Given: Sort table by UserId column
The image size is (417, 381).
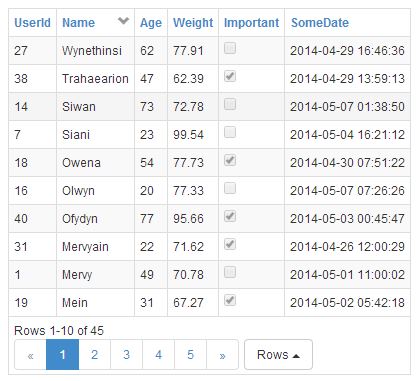Looking at the screenshot, I should [32, 23].
